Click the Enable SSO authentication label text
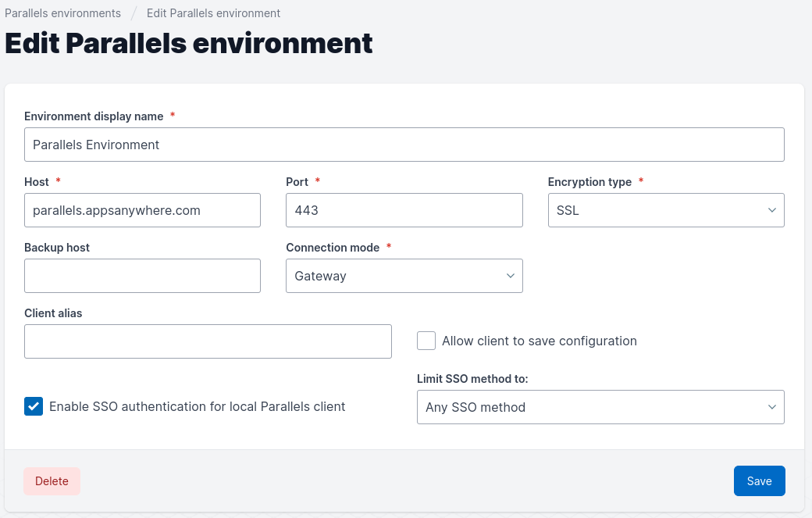The height and width of the screenshot is (518, 812). coord(197,406)
